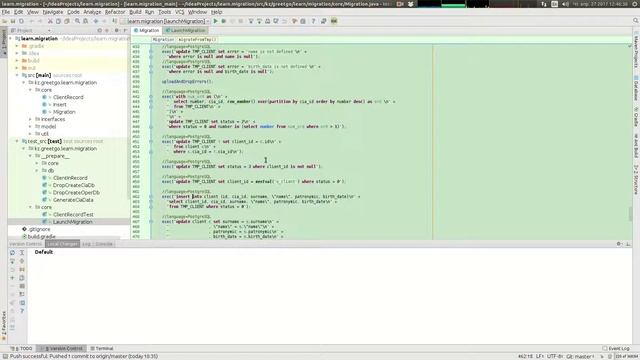640x360 pixels.
Task: Open the sound volume indicator in system tray
Action: coord(565,4)
